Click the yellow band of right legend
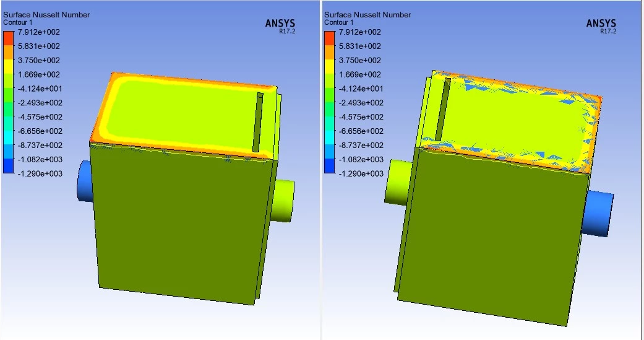The height and width of the screenshot is (340, 644). pos(329,67)
